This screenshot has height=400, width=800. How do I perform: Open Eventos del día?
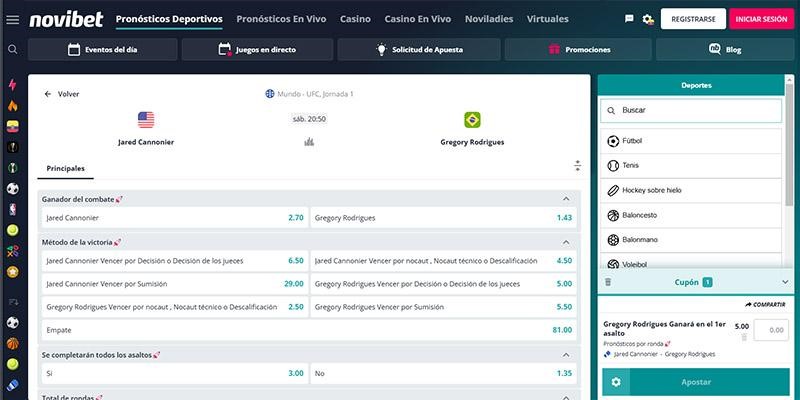[x=103, y=49]
